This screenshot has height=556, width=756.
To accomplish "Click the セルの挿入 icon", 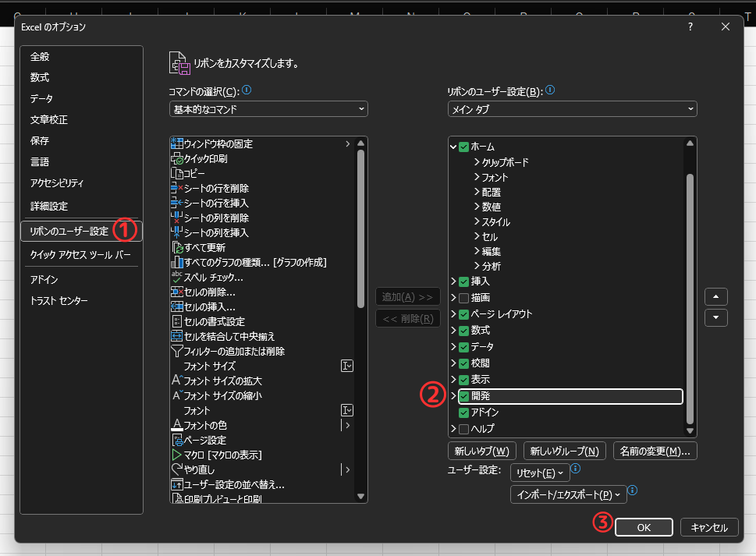I will click(177, 307).
